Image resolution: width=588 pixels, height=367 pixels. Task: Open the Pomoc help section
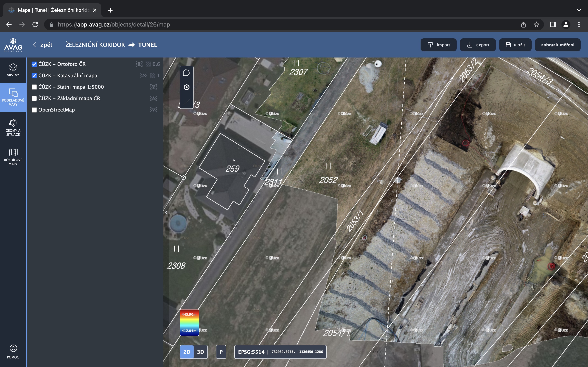13,352
